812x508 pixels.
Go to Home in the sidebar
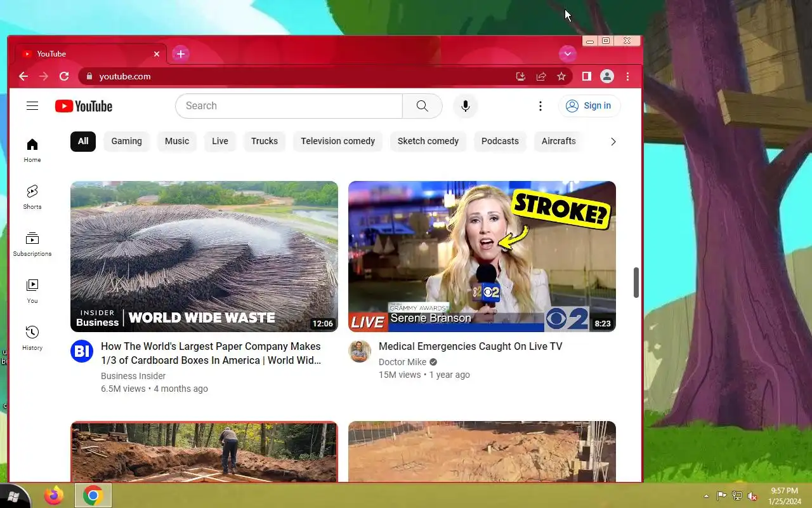tap(32, 150)
